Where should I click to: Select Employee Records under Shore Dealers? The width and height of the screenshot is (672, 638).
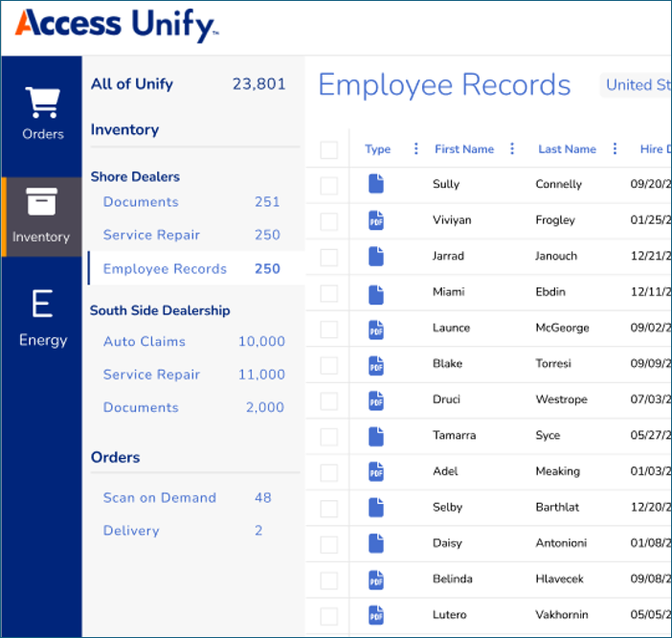pos(165,269)
